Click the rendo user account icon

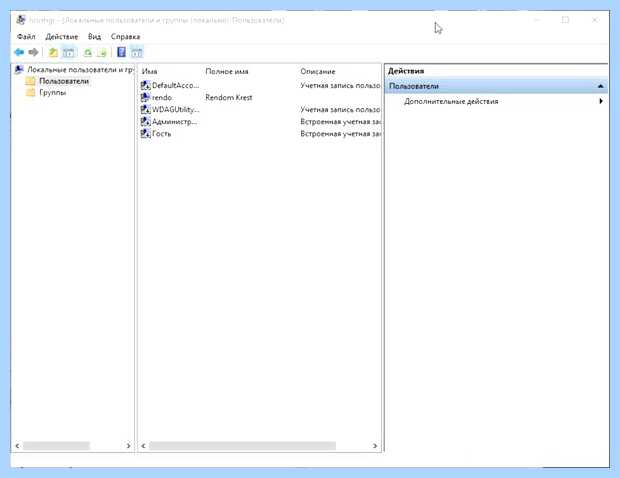coord(146,97)
